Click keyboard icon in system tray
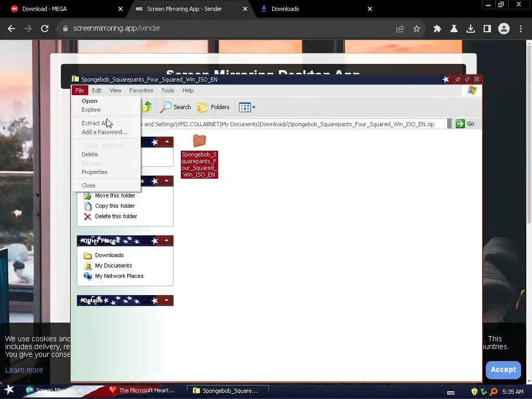 pos(450,393)
